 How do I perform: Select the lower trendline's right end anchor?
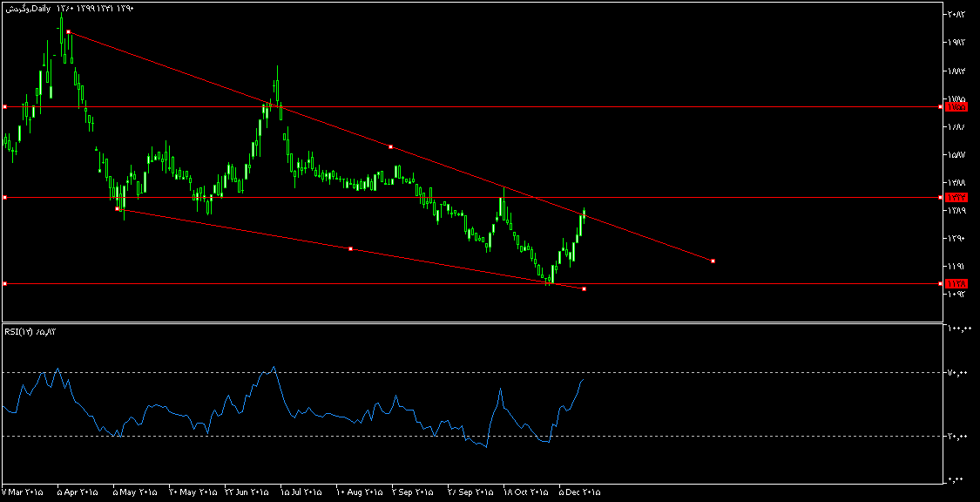click(584, 288)
